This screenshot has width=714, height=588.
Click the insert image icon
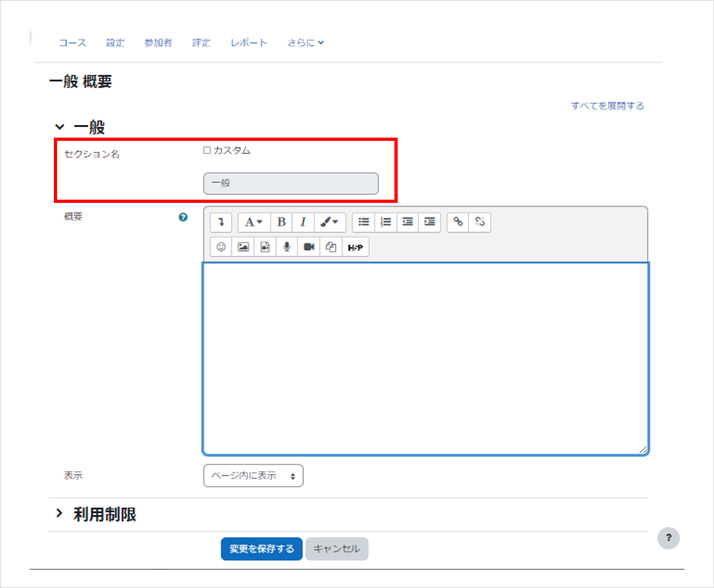tap(243, 247)
